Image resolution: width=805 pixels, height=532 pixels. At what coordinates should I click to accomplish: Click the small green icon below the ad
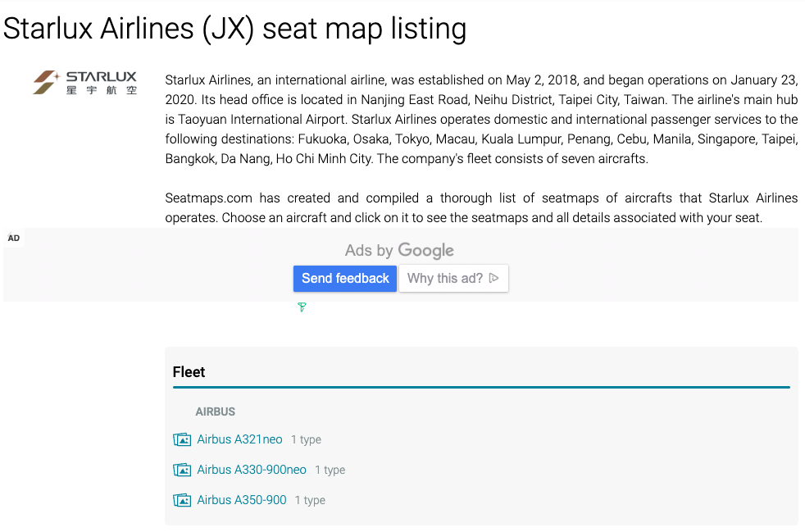click(302, 307)
